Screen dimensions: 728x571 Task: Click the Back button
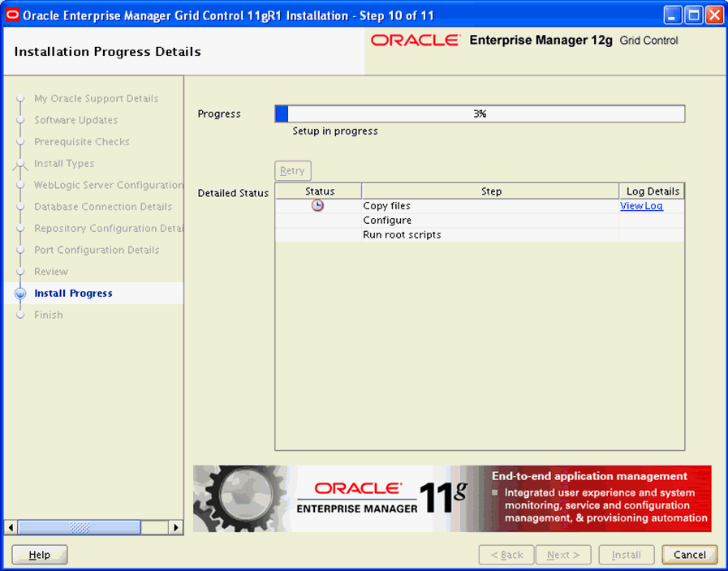click(x=506, y=555)
